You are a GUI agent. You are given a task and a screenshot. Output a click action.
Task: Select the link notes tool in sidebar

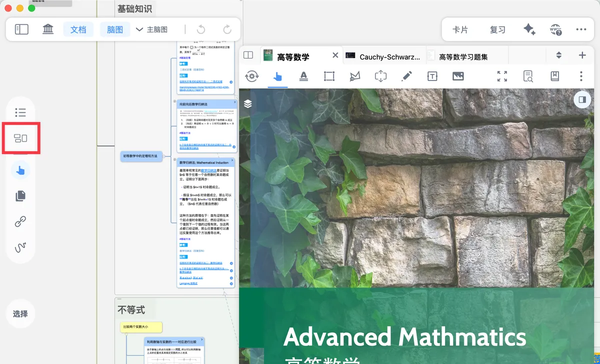(x=20, y=222)
